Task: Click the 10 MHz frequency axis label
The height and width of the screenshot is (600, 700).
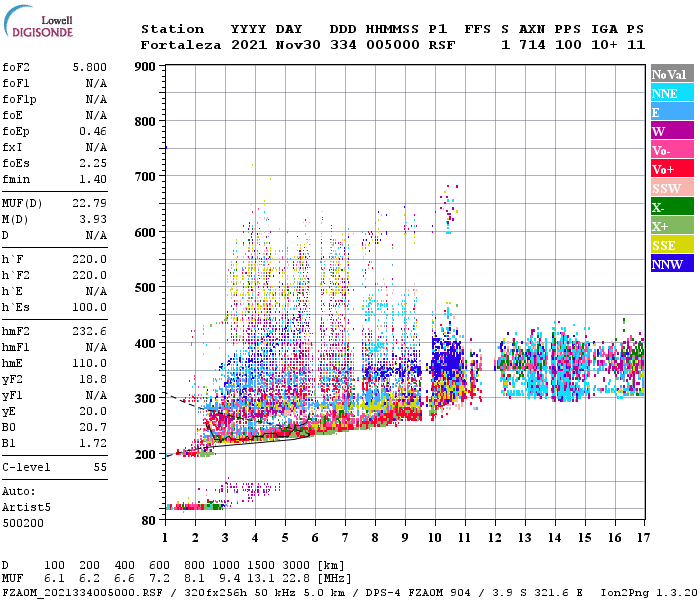Action: tap(435, 538)
